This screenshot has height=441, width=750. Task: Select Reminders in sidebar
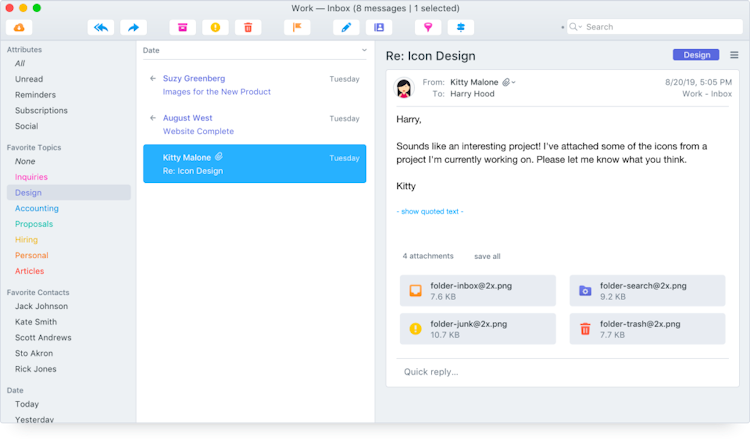(35, 95)
